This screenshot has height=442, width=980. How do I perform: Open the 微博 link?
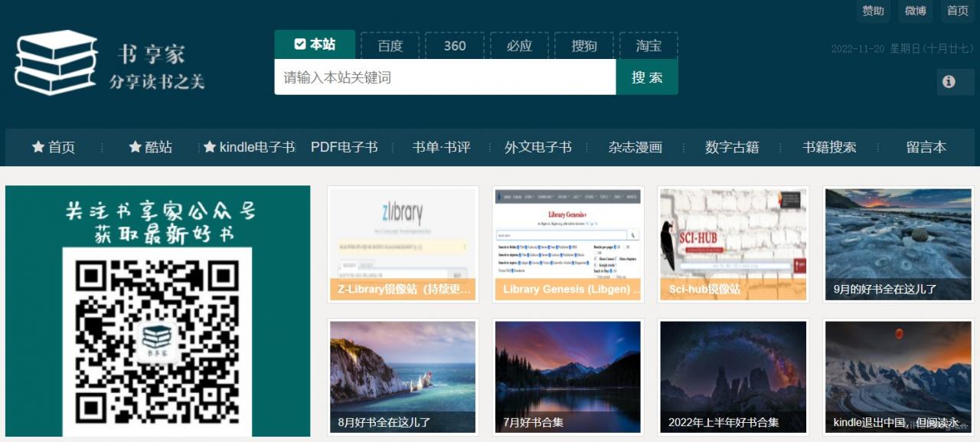tap(916, 11)
